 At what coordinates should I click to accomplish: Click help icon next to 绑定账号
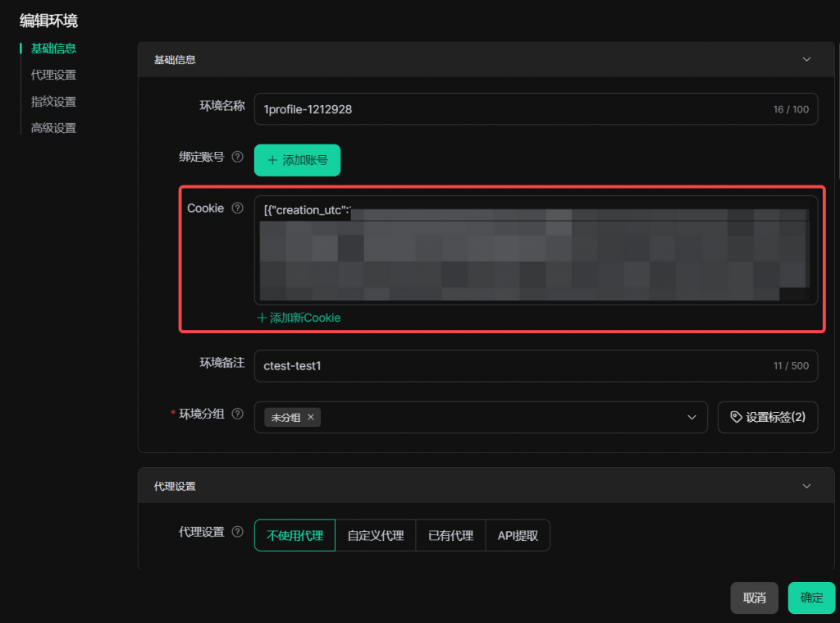[x=238, y=157]
